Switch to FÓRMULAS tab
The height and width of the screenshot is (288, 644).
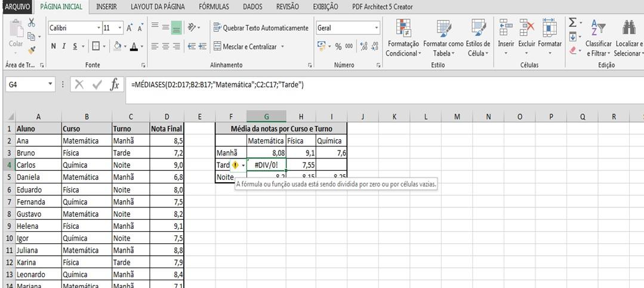pyautogui.click(x=214, y=7)
